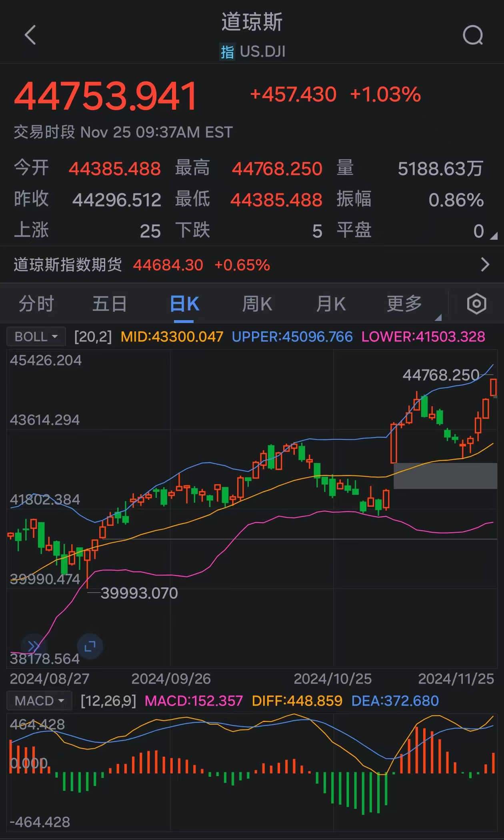Select the 日K chart tab
Screen dimensions: 504x840
tap(184, 304)
